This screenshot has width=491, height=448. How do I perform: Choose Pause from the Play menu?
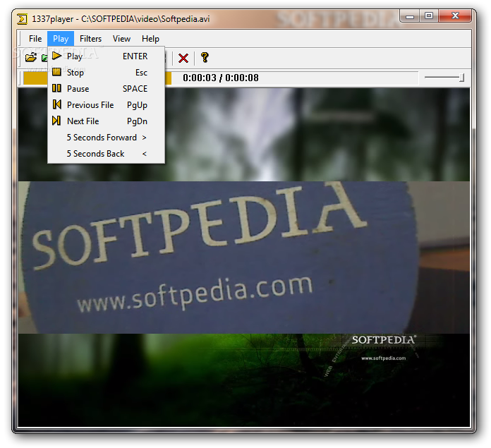point(106,89)
